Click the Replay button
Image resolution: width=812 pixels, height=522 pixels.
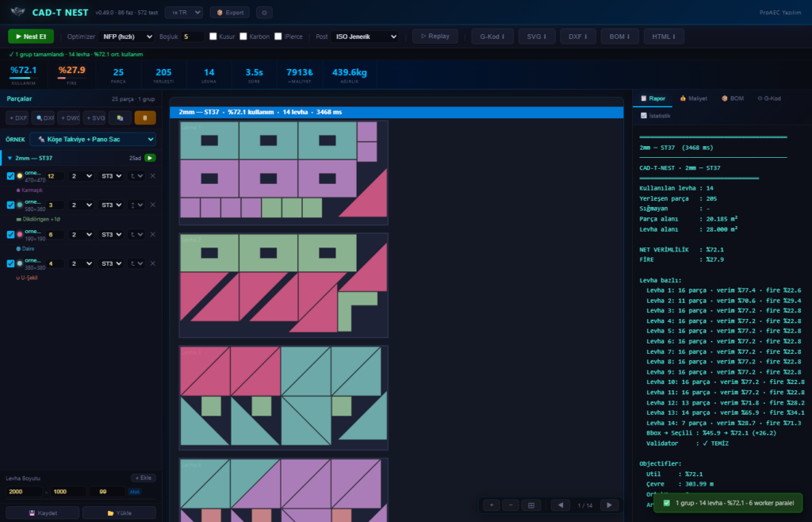(x=435, y=36)
